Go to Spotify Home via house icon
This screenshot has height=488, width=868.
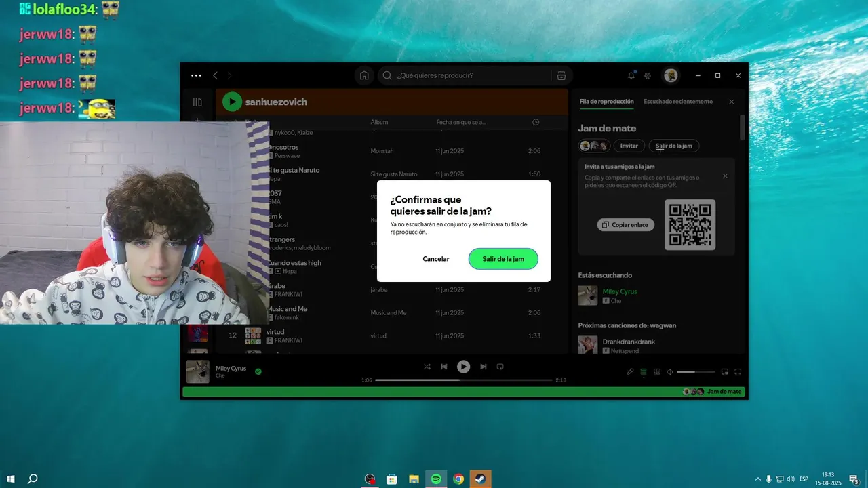pos(364,75)
